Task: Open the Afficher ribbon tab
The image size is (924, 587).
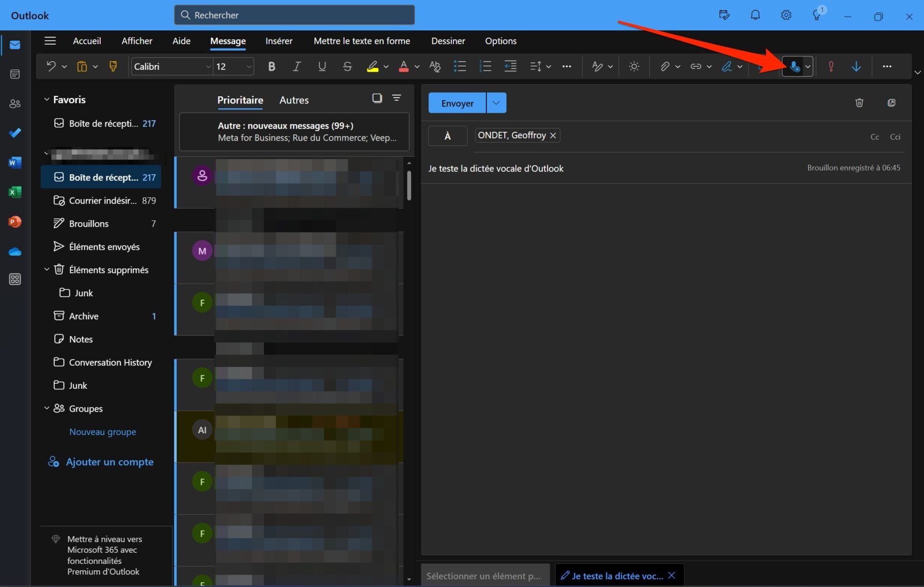Action: tap(137, 41)
